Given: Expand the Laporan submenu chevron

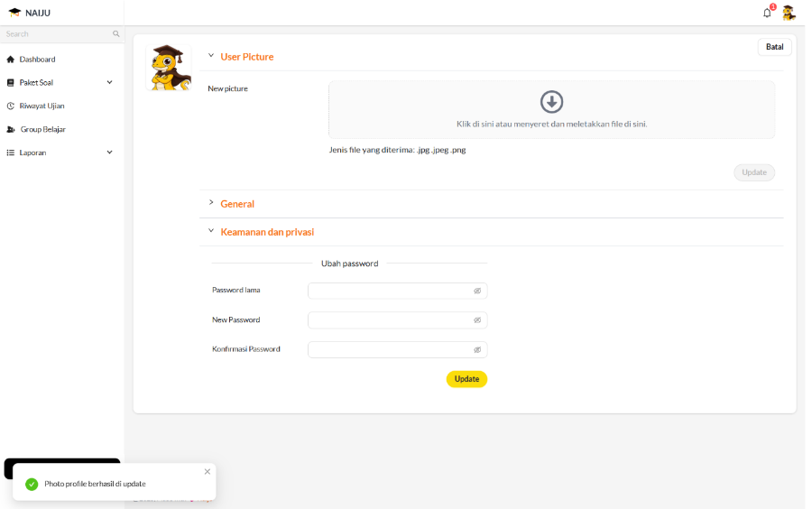Looking at the screenshot, I should 110,153.
